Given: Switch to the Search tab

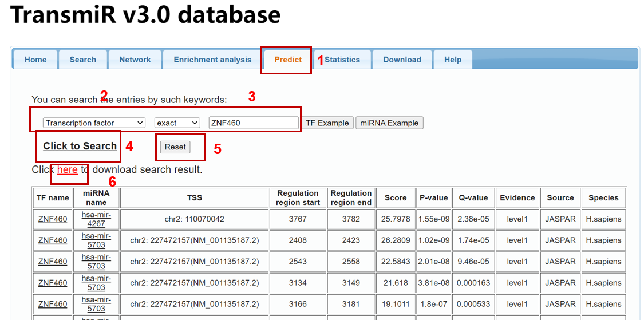Looking at the screenshot, I should click(x=82, y=60).
